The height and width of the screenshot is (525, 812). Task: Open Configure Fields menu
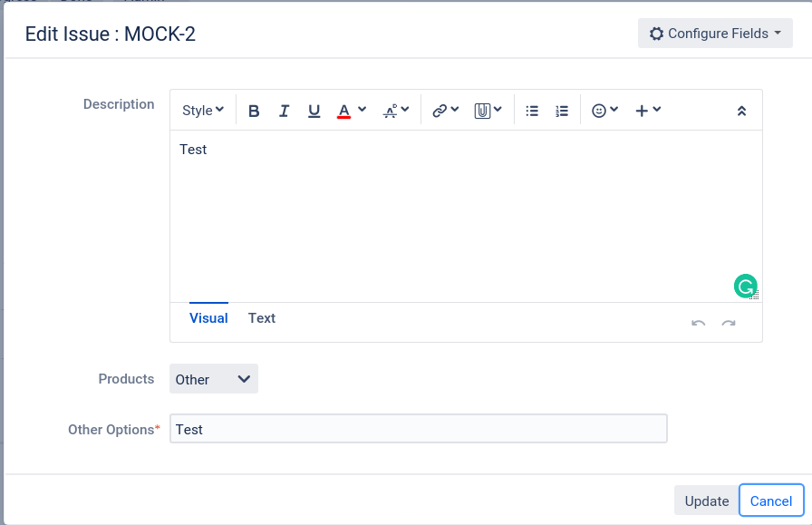tap(715, 34)
